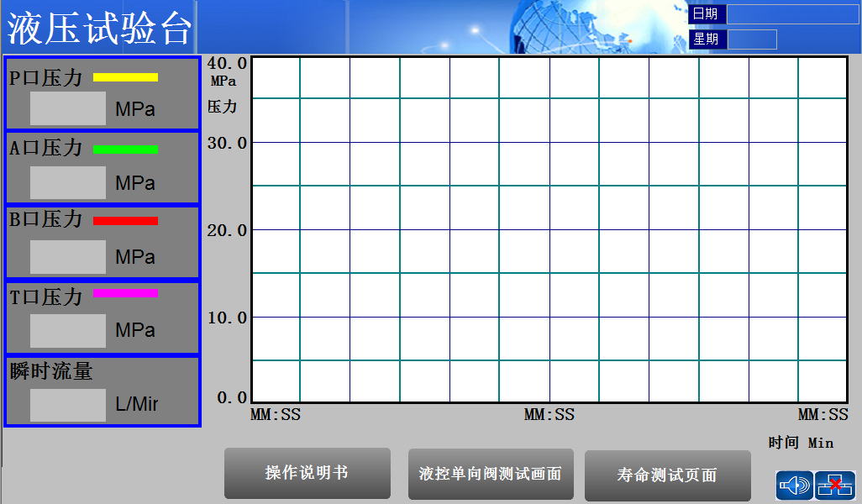Open the 寿命测试页面 life test page
The width and height of the screenshot is (862, 504).
coord(667,475)
